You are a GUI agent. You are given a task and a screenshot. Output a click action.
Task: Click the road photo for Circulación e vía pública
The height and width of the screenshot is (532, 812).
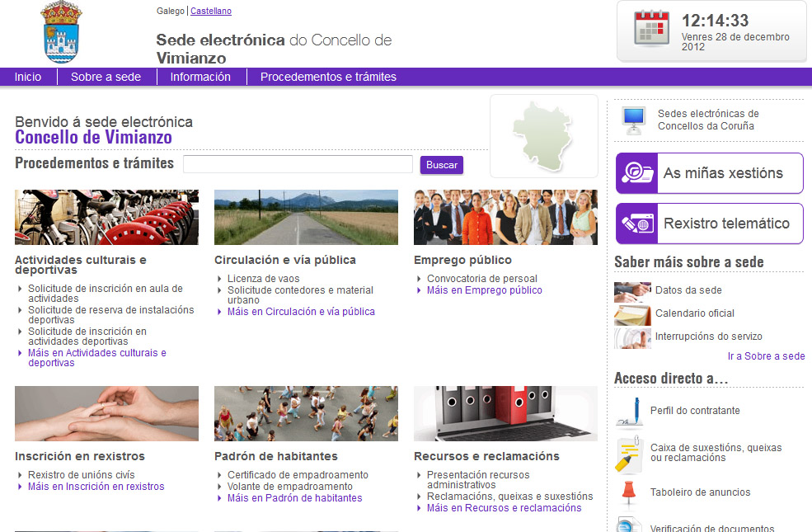coord(306,217)
